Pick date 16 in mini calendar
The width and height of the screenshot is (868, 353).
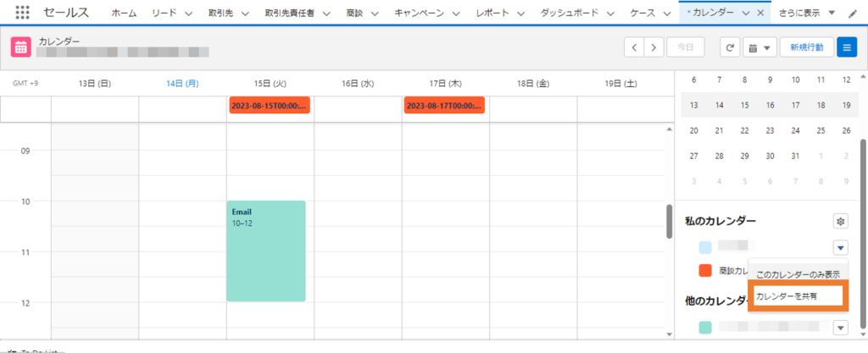(770, 105)
